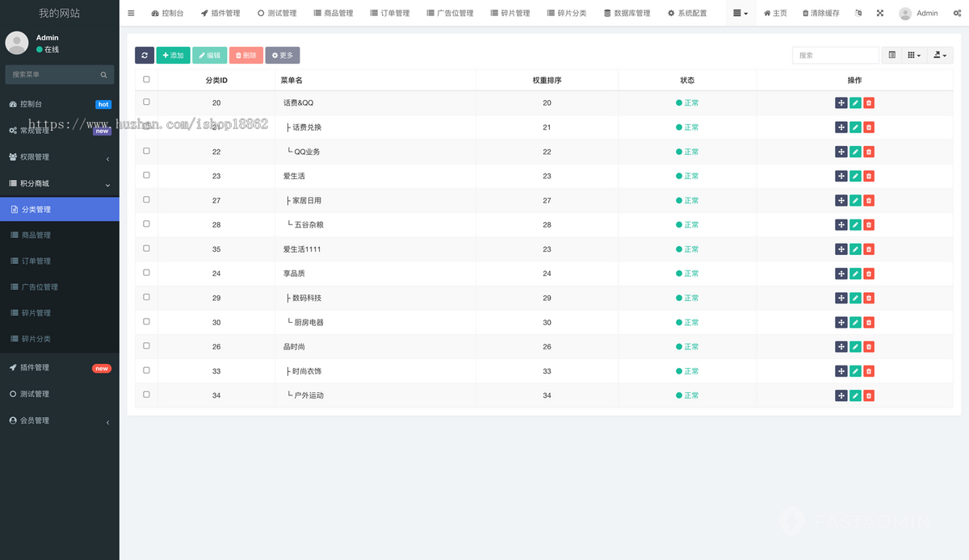Switch to 订单管理 top navigation tab

click(x=389, y=13)
